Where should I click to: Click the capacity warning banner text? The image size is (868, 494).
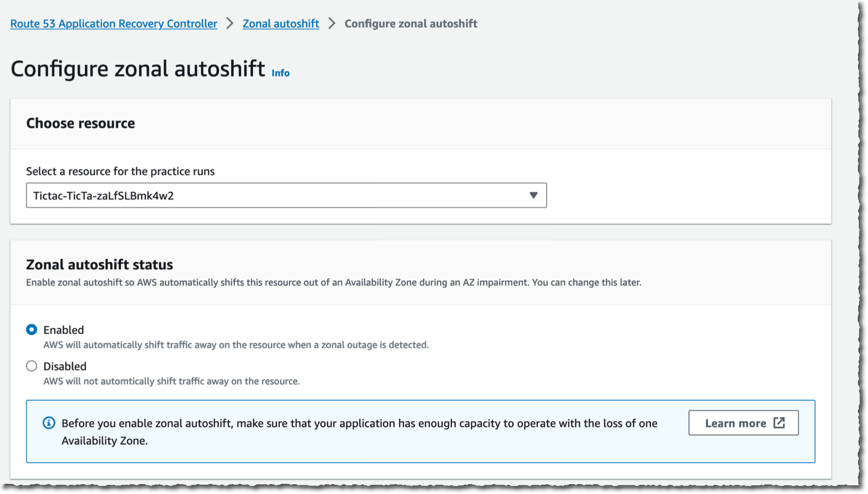coord(358,423)
